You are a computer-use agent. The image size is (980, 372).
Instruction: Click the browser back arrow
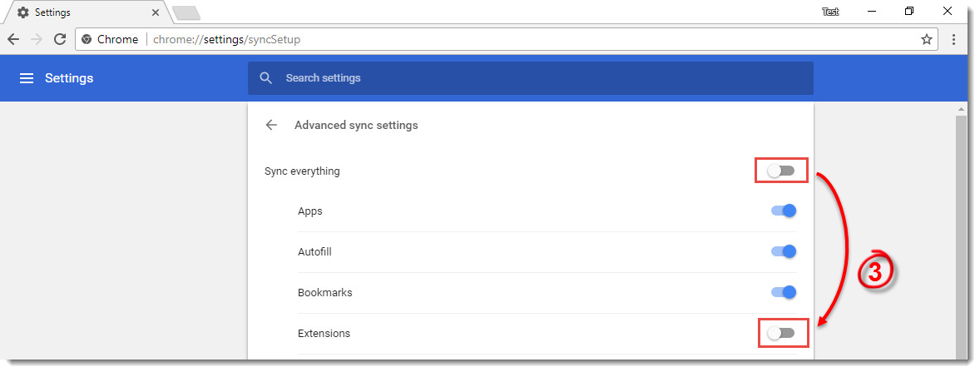[x=13, y=39]
